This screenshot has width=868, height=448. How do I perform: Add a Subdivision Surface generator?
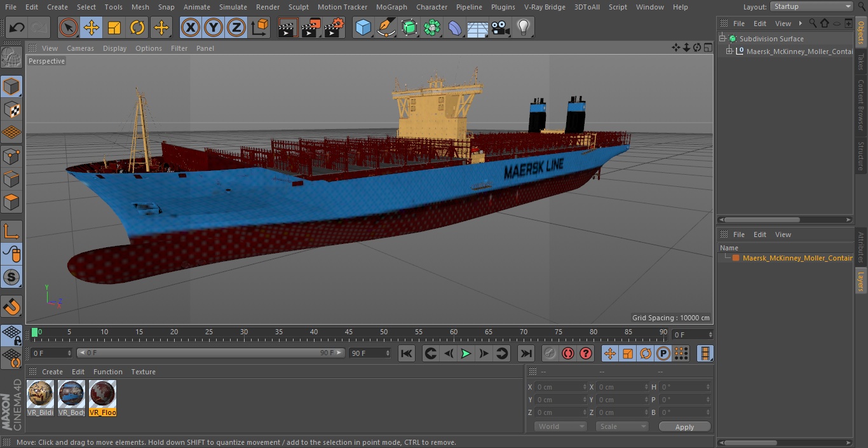pos(409,27)
